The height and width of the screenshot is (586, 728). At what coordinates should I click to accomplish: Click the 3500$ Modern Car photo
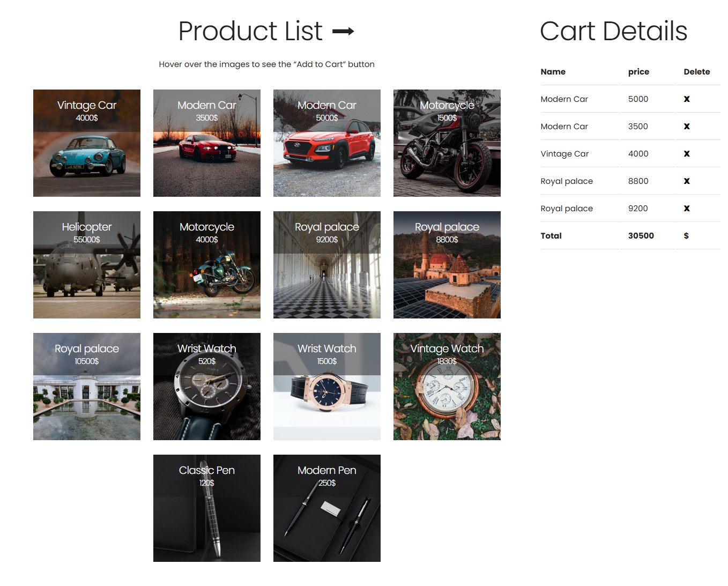point(206,143)
